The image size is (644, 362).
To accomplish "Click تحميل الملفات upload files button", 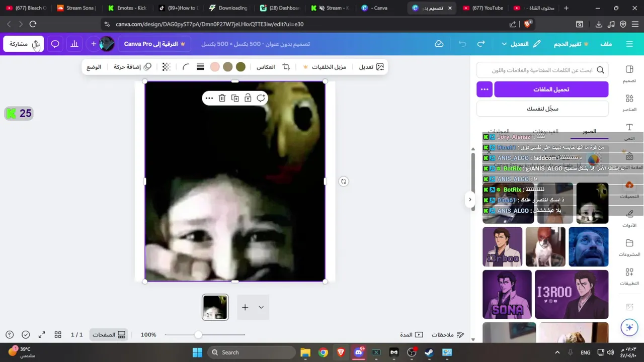I will click(551, 89).
